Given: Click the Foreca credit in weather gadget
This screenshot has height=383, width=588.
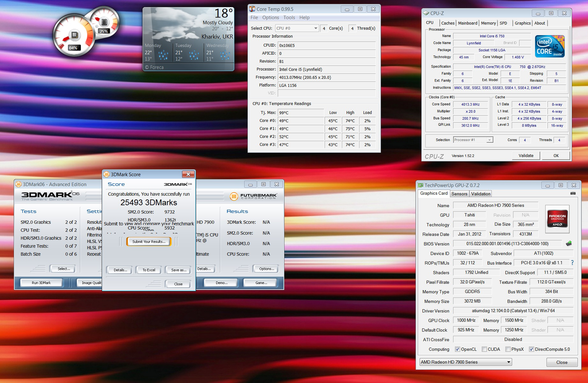Looking at the screenshot, I should [x=154, y=67].
